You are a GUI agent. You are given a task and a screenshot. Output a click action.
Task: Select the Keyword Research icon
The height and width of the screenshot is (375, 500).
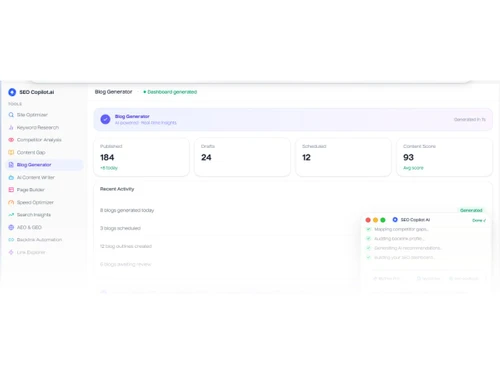click(11, 127)
